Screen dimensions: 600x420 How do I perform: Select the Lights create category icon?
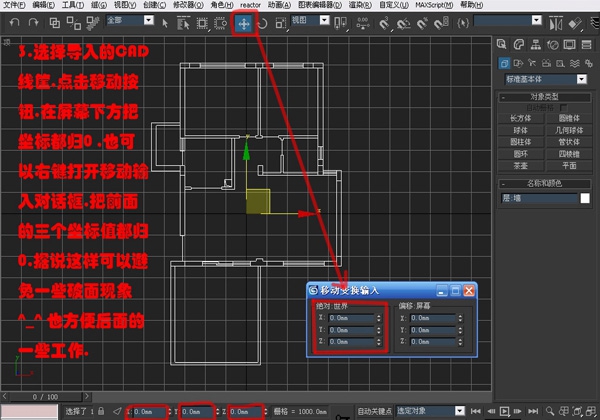[532, 63]
